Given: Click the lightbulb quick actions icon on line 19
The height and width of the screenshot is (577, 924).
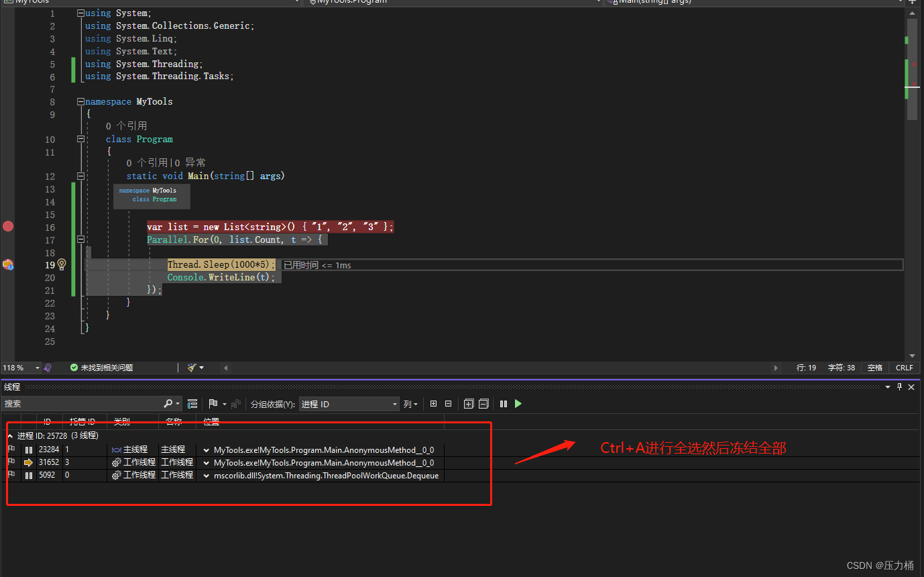Looking at the screenshot, I should (61, 264).
